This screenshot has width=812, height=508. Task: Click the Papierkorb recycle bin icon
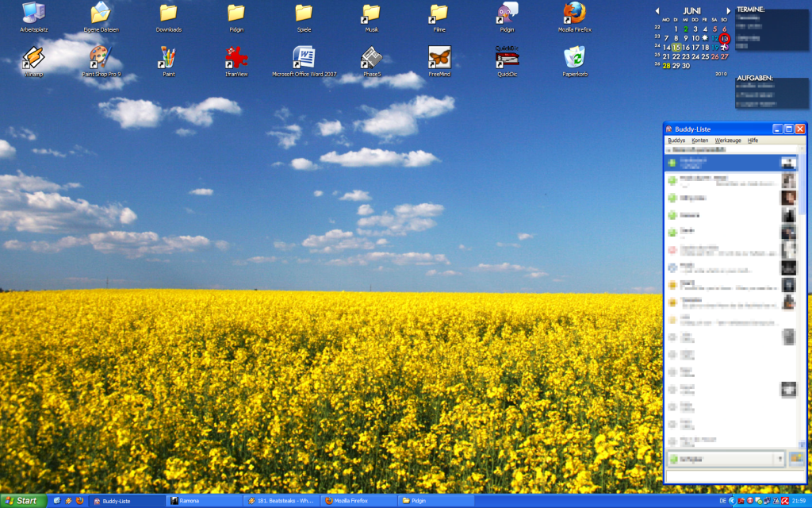pos(574,59)
